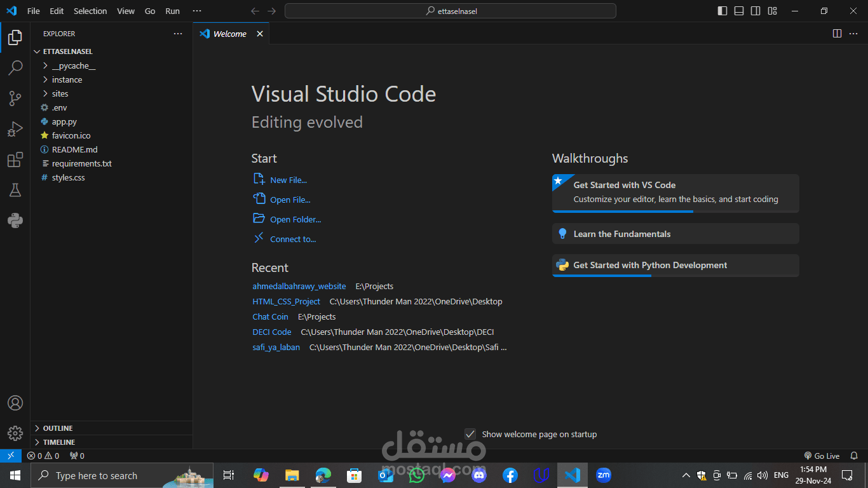The height and width of the screenshot is (488, 868).
Task: Open more menu items ellipsis in menu bar
Action: [x=197, y=11]
